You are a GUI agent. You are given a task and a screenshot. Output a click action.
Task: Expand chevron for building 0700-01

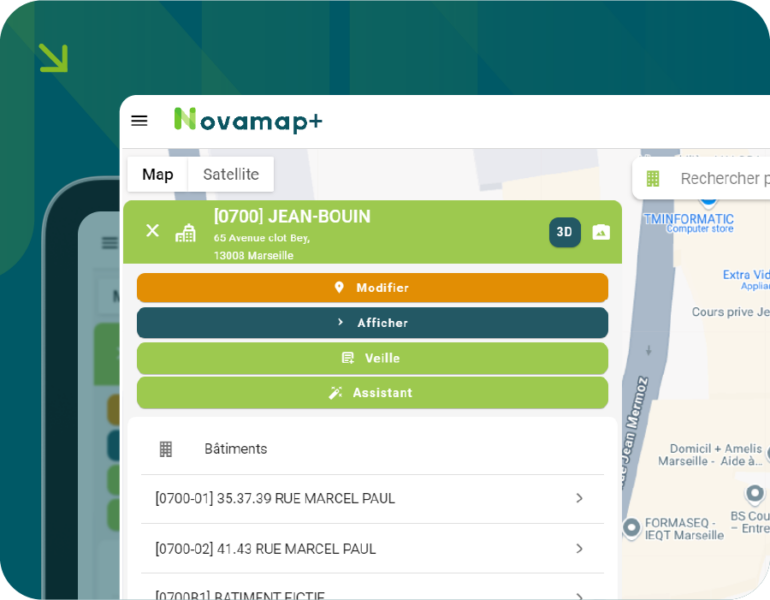[x=579, y=498]
